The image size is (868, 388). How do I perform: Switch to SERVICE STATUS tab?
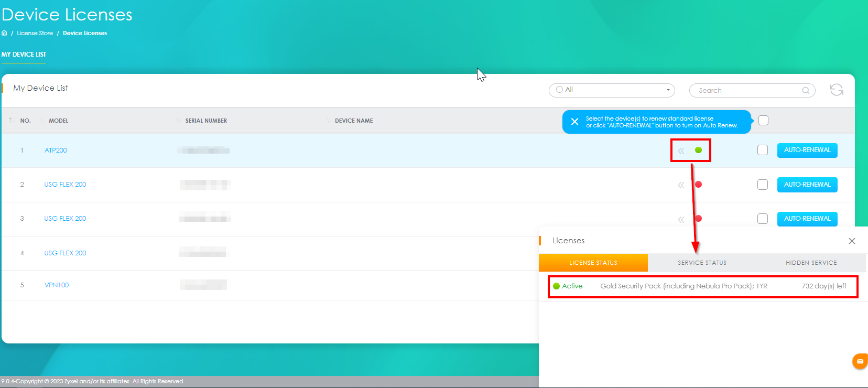tap(702, 263)
